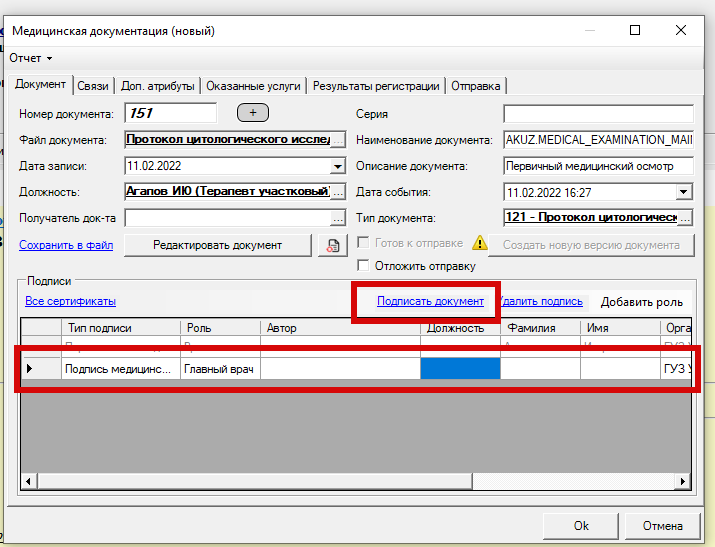
Task: Expand the Дата записи date dropdown
Action: coord(337,166)
